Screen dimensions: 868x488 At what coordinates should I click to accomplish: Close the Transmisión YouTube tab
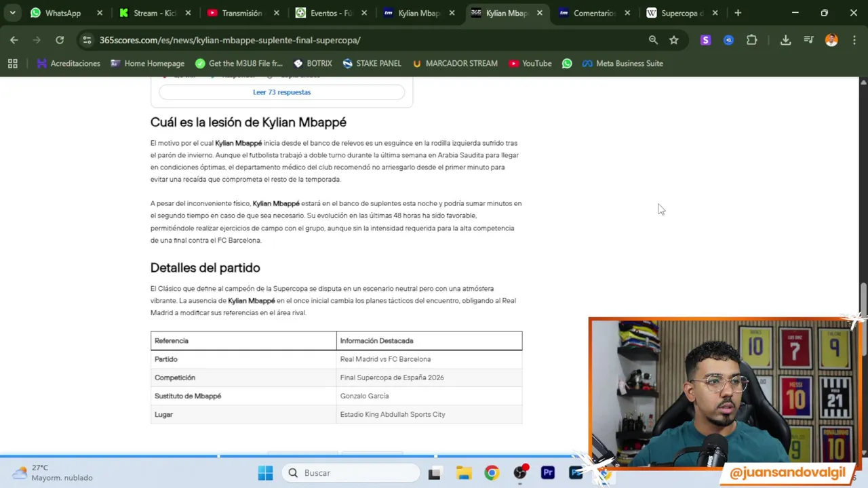[x=276, y=13]
